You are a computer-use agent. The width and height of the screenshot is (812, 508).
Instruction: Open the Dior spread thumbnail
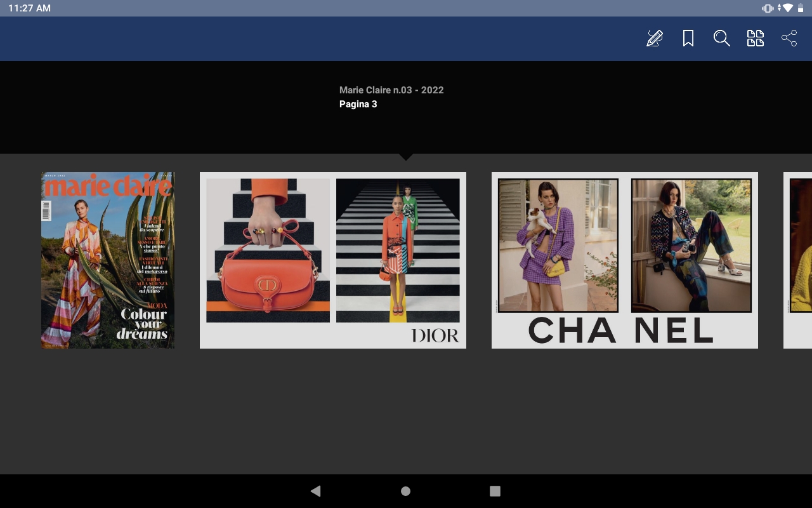(333, 260)
